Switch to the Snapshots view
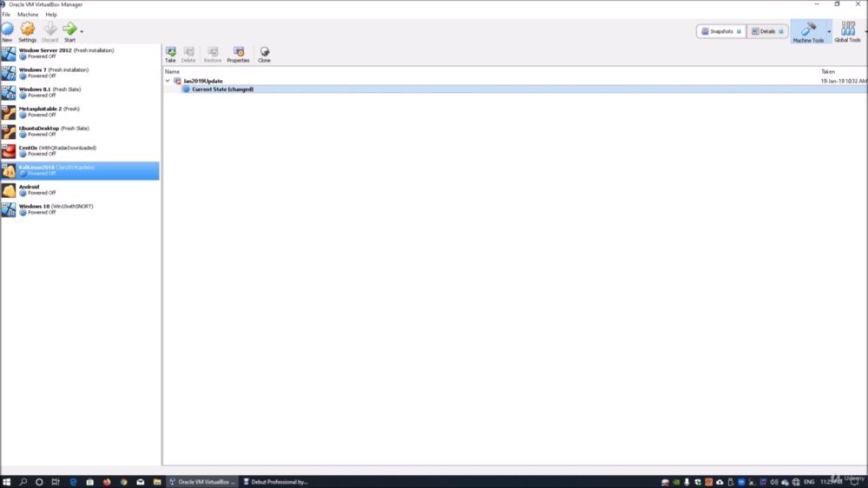 (x=720, y=31)
